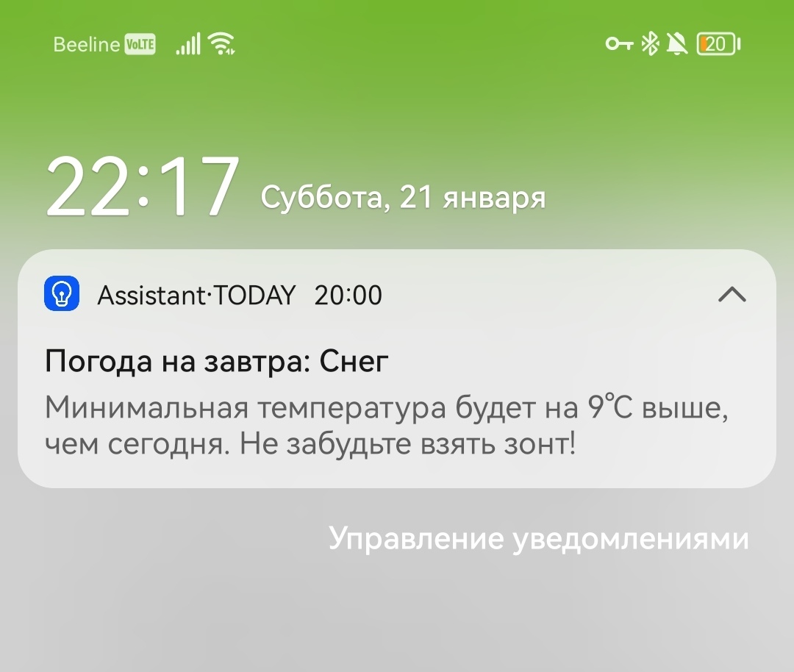
Task: Tap the Bluetooth status icon
Action: click(650, 44)
